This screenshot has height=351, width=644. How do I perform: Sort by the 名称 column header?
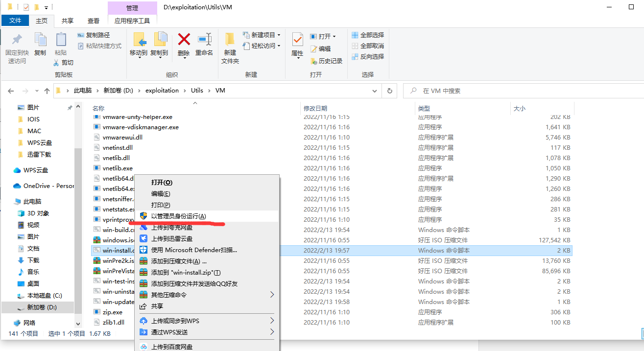[98, 108]
